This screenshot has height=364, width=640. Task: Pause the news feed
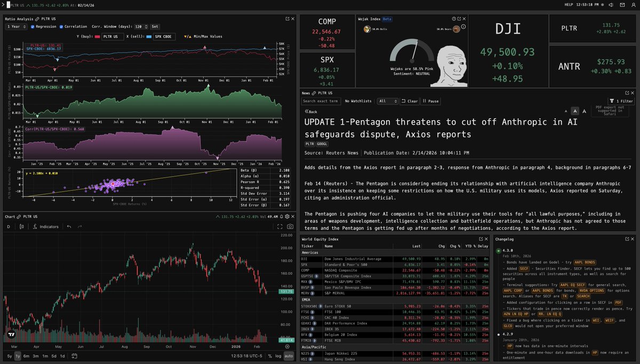click(430, 101)
